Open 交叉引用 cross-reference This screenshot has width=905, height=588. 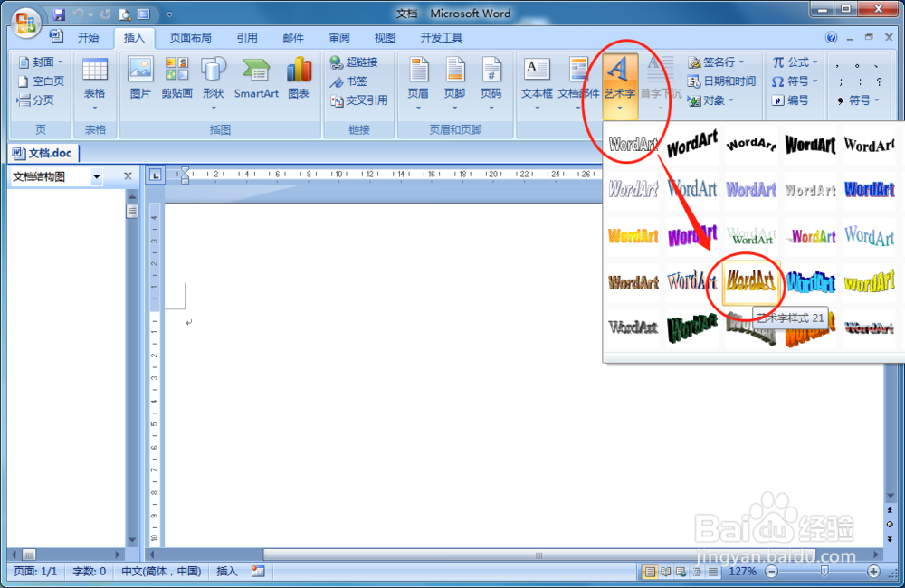(x=358, y=100)
